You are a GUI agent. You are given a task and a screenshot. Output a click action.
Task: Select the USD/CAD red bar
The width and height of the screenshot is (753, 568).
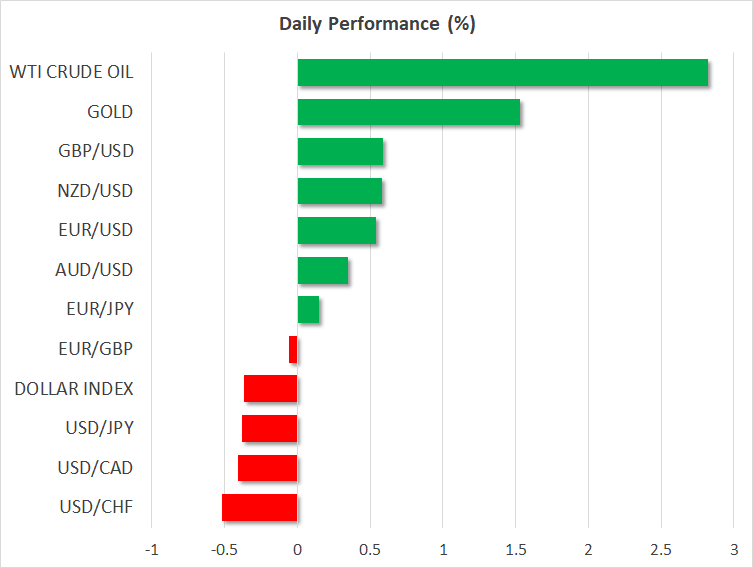point(268,467)
